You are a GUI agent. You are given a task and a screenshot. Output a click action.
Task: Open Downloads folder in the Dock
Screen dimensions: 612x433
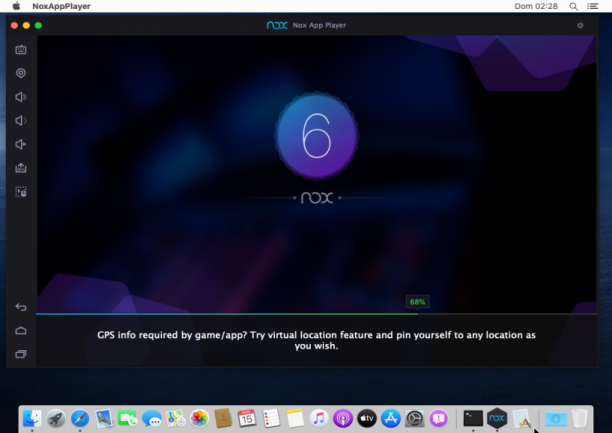point(556,419)
